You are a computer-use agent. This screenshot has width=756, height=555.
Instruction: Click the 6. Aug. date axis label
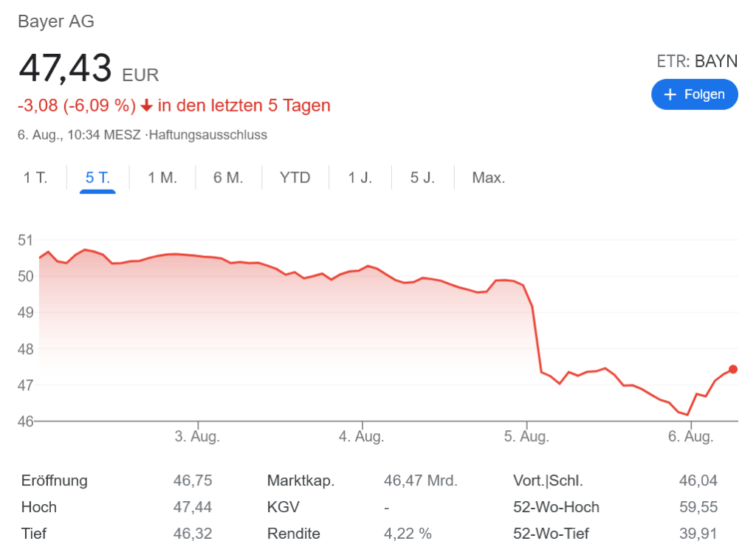(x=691, y=436)
